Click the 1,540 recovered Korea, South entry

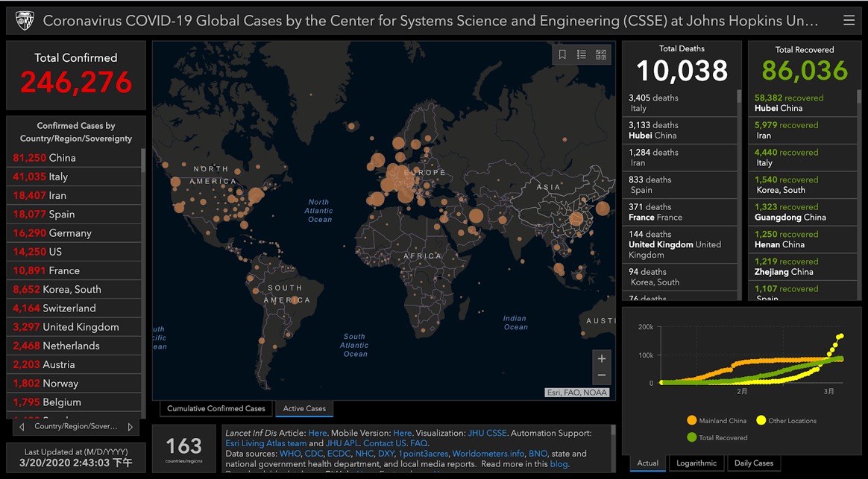tap(802, 185)
